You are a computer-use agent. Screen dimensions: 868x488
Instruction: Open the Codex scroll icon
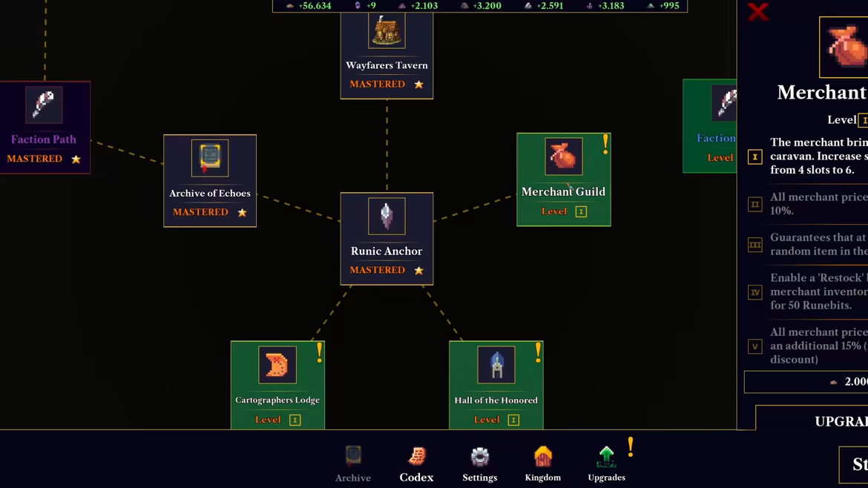coord(417,456)
